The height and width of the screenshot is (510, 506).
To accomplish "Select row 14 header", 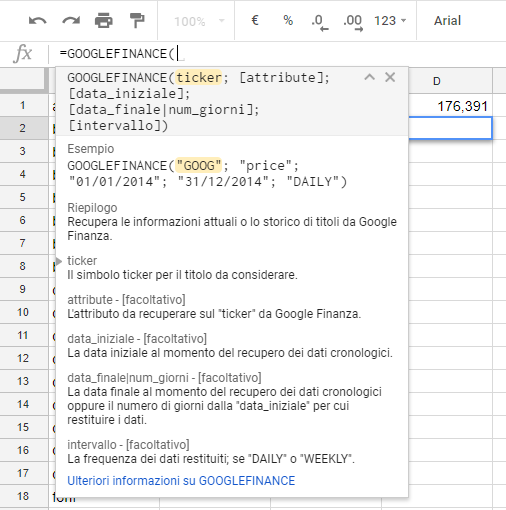I will pos(23,404).
